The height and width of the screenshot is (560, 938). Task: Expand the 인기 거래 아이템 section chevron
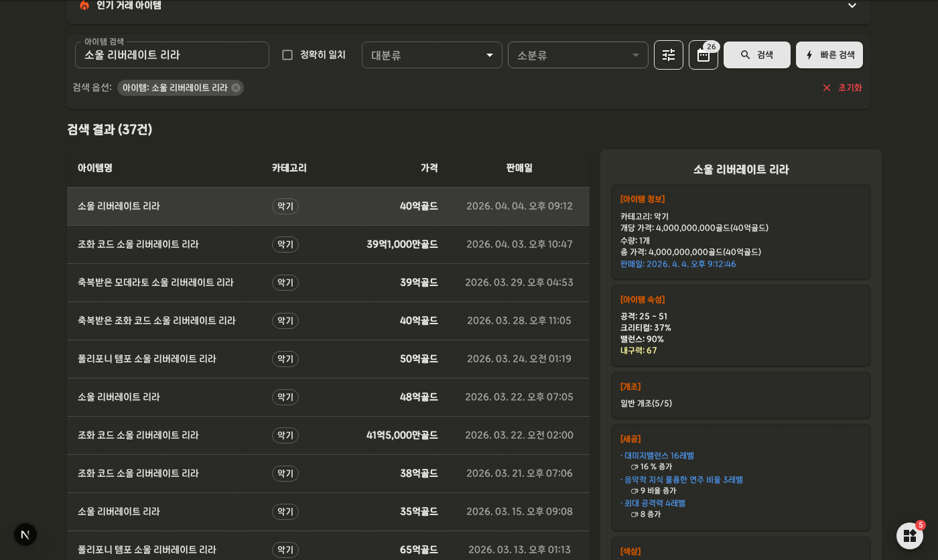[x=852, y=5]
